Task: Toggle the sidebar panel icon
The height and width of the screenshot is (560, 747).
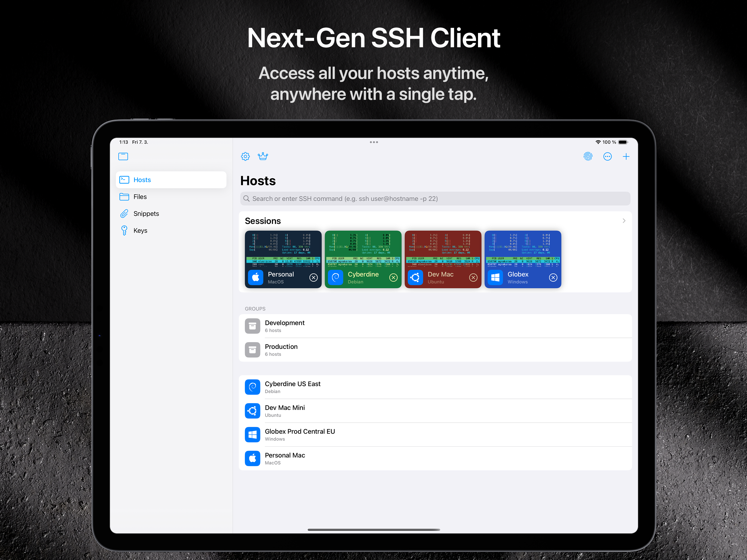Action: point(123,156)
